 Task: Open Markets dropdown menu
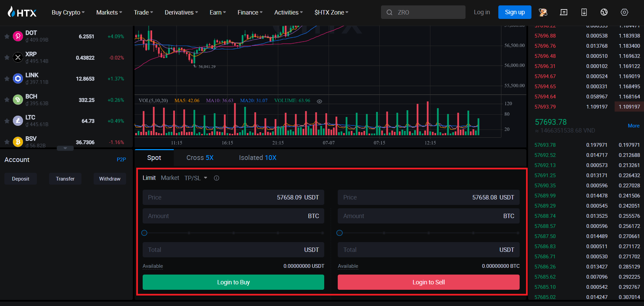tap(109, 13)
